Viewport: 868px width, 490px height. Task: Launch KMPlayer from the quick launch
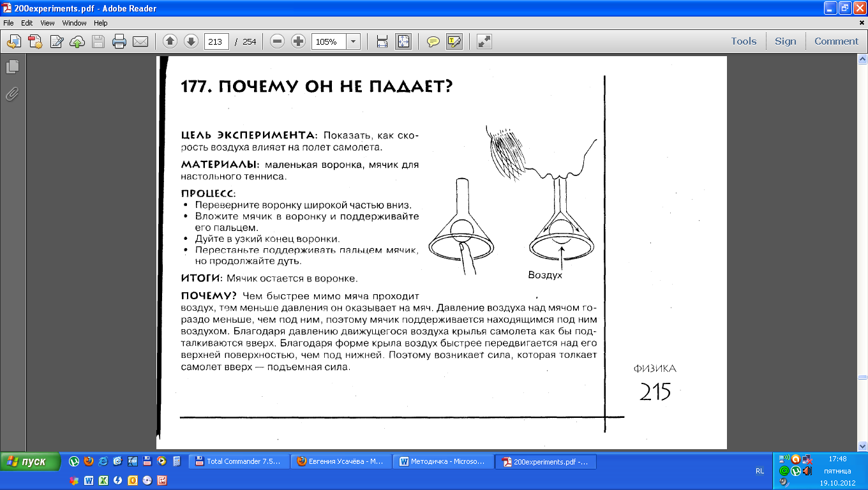(133, 461)
